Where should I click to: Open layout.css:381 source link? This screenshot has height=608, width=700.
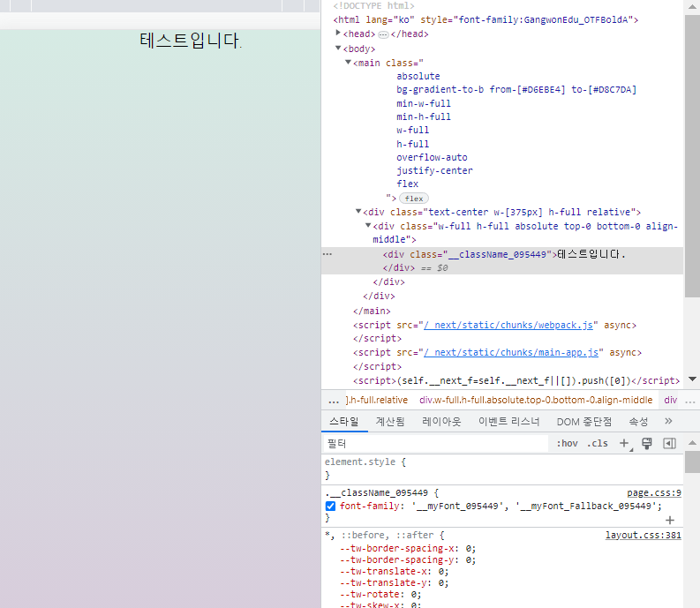click(644, 535)
